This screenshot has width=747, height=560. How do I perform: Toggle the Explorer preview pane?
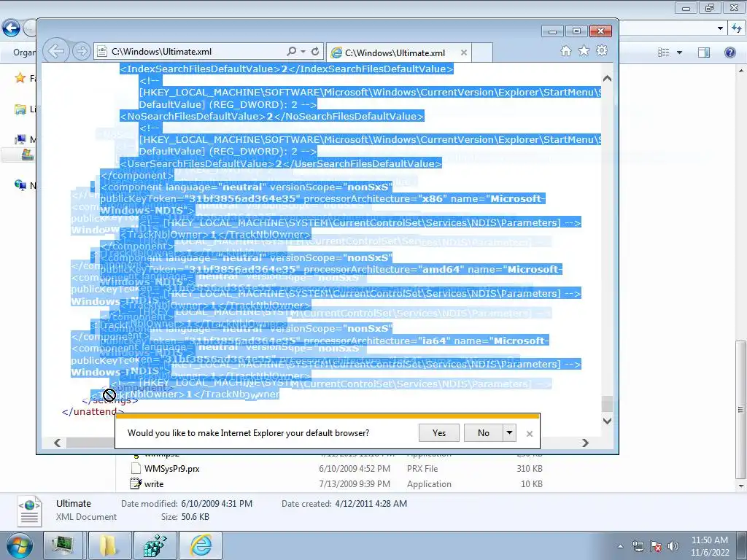[x=704, y=52]
